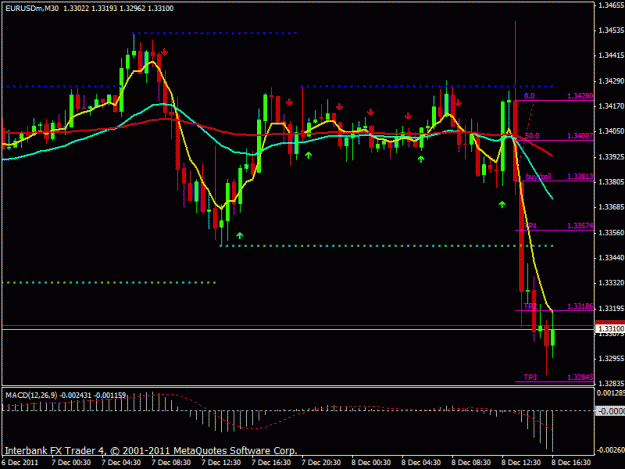Click the green buy arrow under the 7 Dec lowest candle

click(x=239, y=235)
